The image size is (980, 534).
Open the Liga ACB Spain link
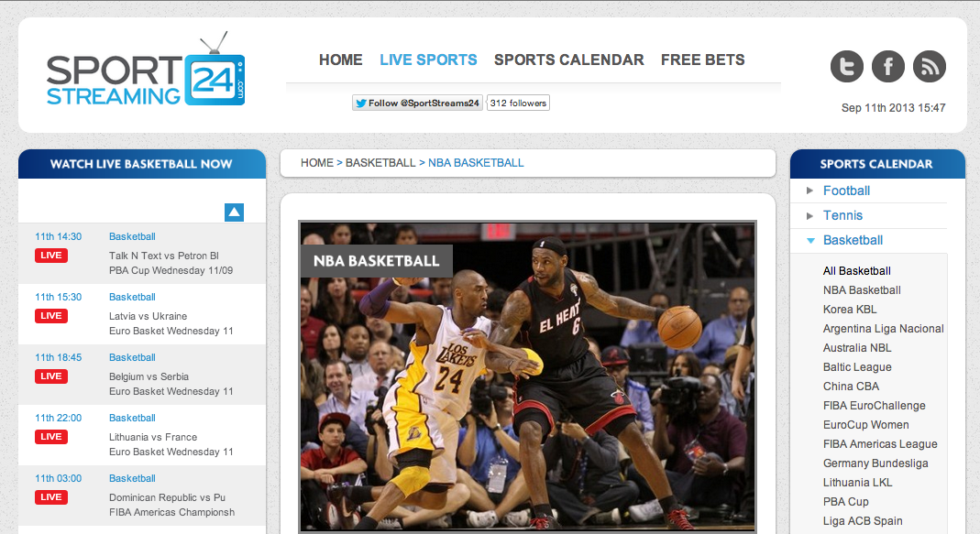(x=863, y=521)
